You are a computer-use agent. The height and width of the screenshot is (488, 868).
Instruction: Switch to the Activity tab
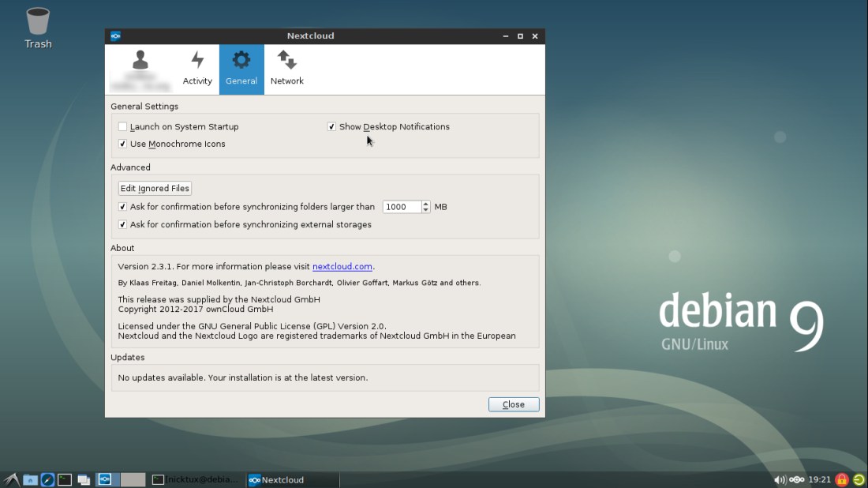197,69
